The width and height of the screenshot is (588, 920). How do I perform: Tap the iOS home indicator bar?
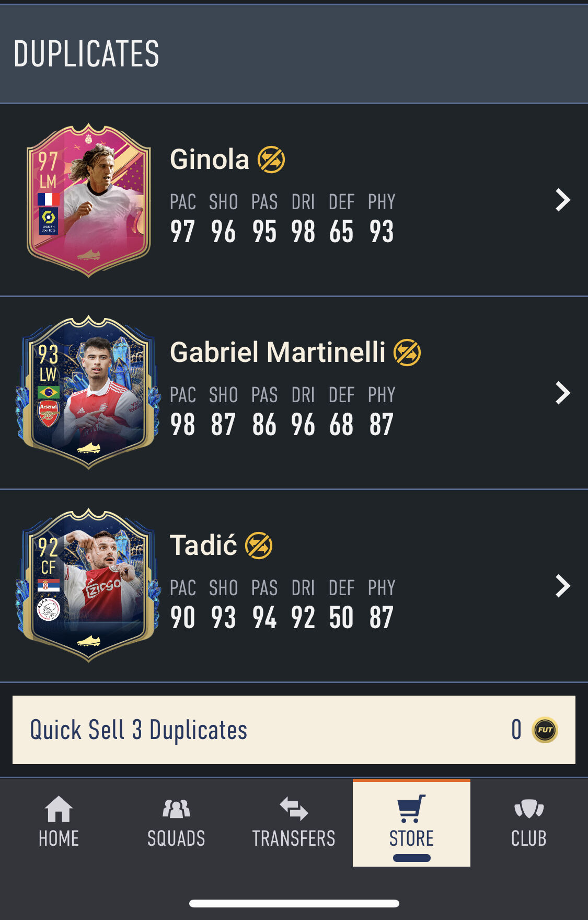point(294,903)
